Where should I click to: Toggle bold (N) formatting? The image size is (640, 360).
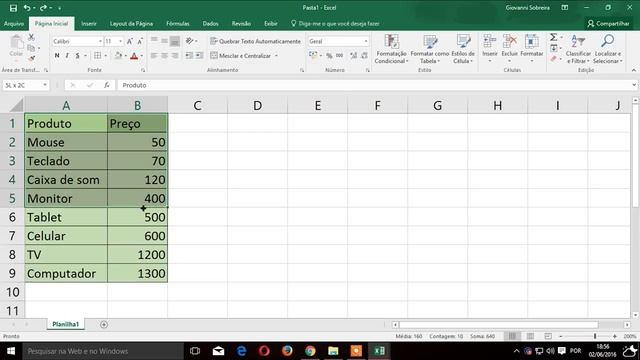point(57,56)
